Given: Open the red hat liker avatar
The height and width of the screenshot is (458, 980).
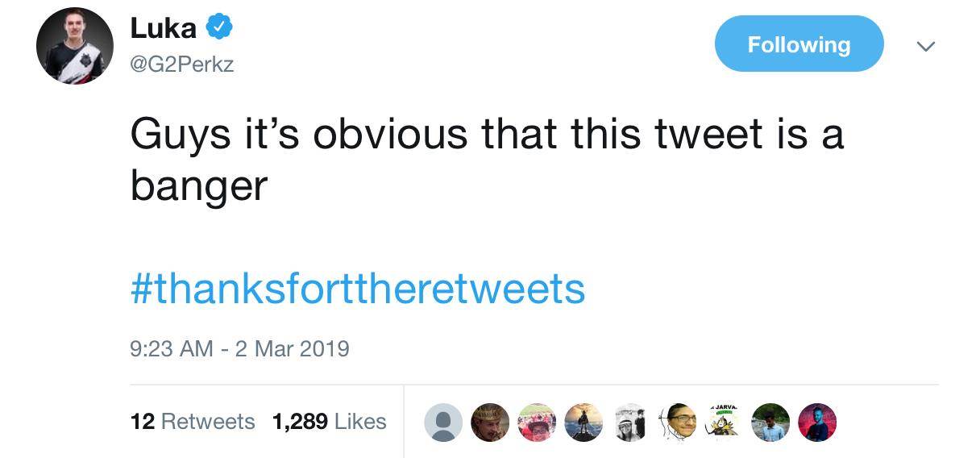Looking at the screenshot, I should pyautogui.click(x=536, y=422).
